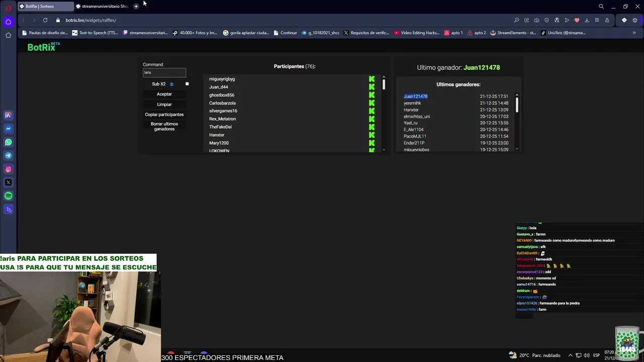Open Instagram in Opera sidebar
This screenshot has height=362, width=644.
pyautogui.click(x=8, y=169)
